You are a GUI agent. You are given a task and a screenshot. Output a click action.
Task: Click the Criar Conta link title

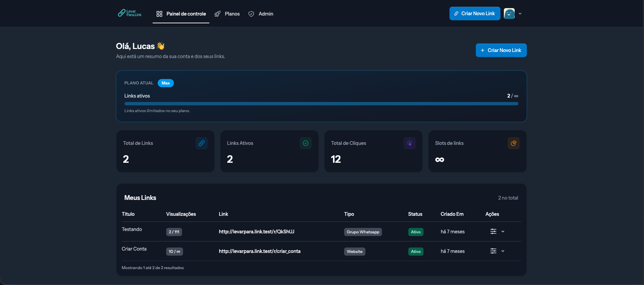click(x=134, y=249)
